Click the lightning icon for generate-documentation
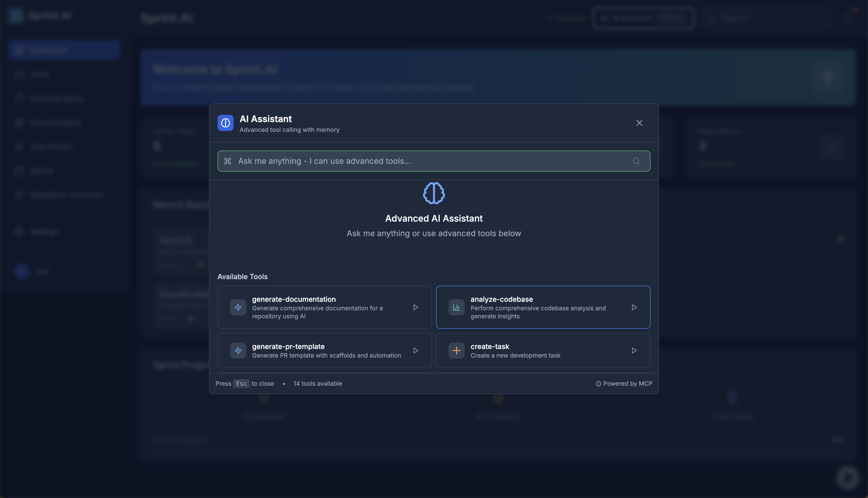This screenshot has height=498, width=868. point(238,307)
